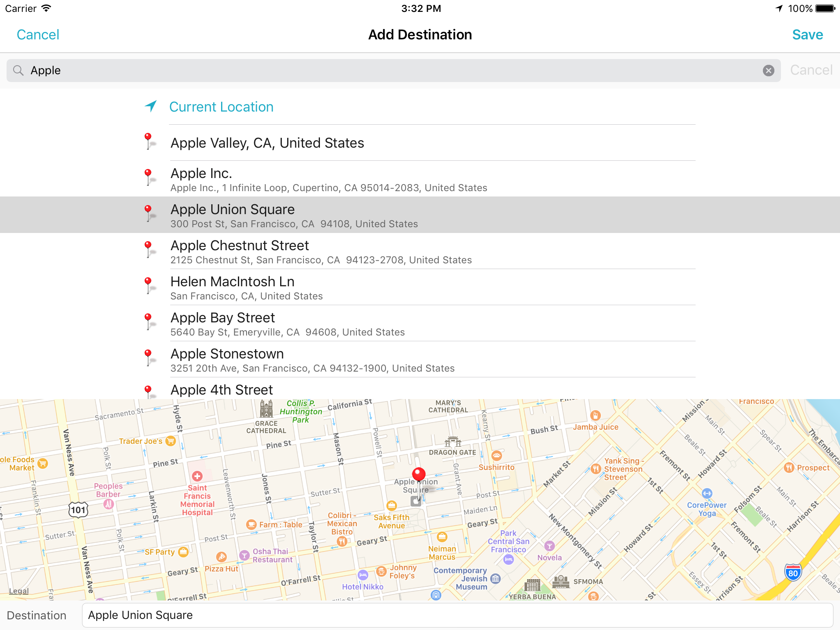Tap pin icon beside Apple Chestnut Street
Image resolution: width=840 pixels, height=630 pixels.
pyautogui.click(x=149, y=250)
